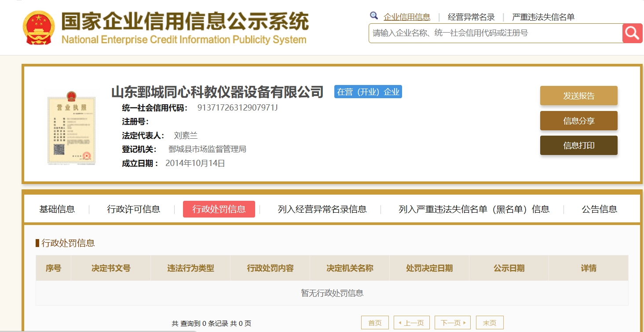
Task: Click the 违法行为类型 column header
Action: point(190,268)
